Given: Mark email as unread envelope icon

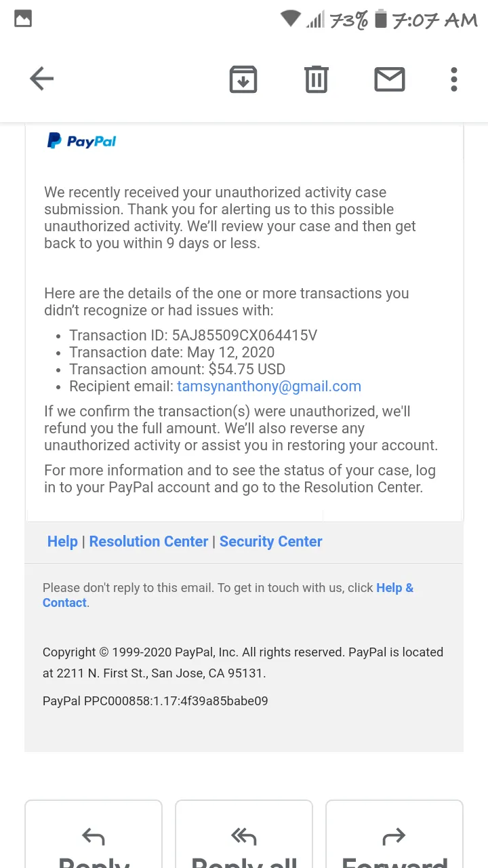Looking at the screenshot, I should 390,79.
